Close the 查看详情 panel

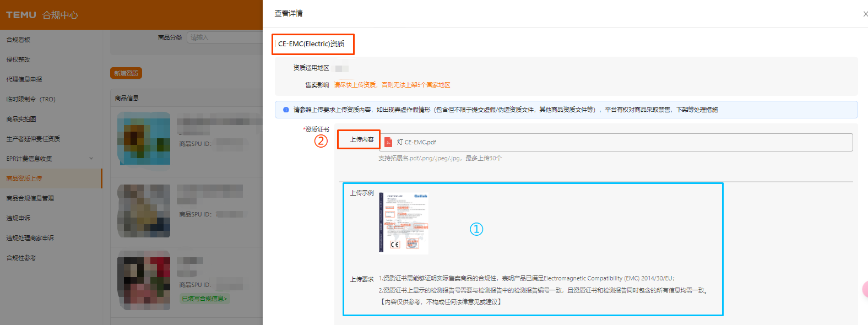coord(865,14)
